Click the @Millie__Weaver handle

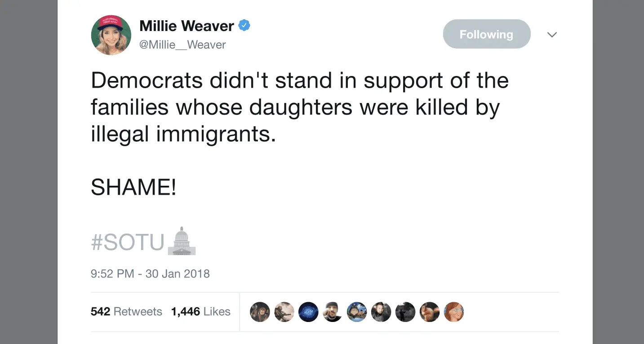(x=182, y=45)
